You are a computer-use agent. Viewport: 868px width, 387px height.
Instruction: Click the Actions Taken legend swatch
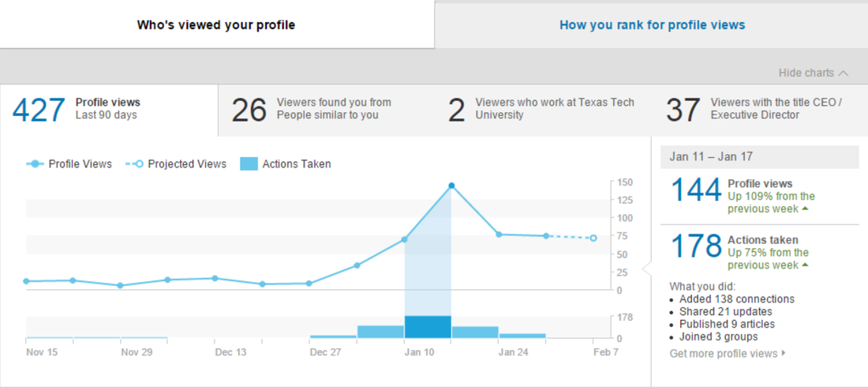(249, 164)
